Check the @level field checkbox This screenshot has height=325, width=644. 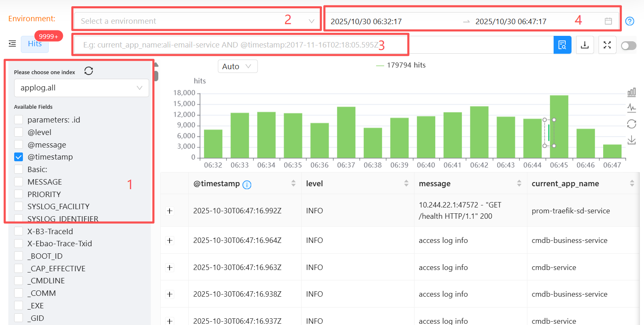click(x=18, y=132)
